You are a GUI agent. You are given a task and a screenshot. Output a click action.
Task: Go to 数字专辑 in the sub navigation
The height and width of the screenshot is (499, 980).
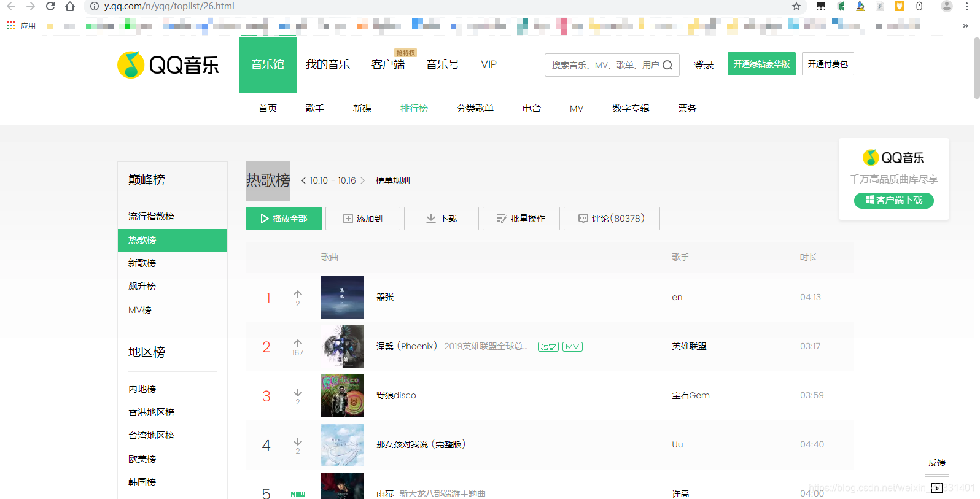(631, 109)
